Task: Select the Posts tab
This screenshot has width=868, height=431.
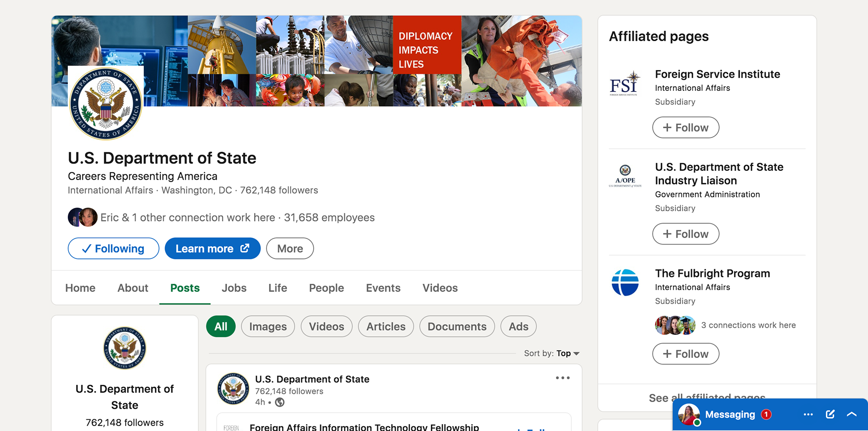Action: click(185, 288)
